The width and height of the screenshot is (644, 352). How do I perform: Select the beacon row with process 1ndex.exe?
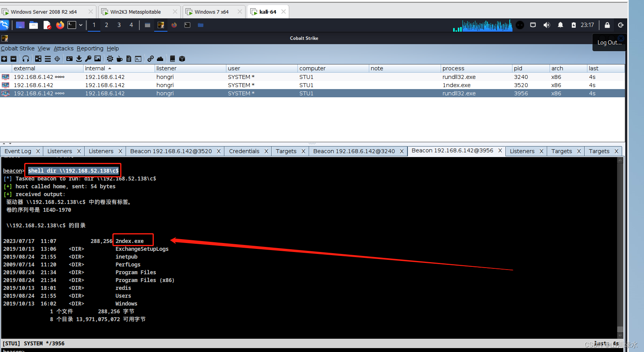[x=312, y=85]
